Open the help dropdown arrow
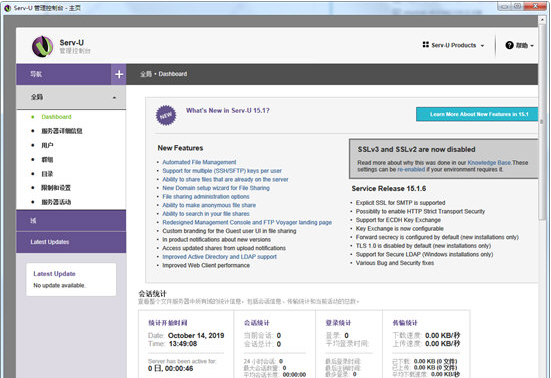The height and width of the screenshot is (378, 551). coord(532,46)
